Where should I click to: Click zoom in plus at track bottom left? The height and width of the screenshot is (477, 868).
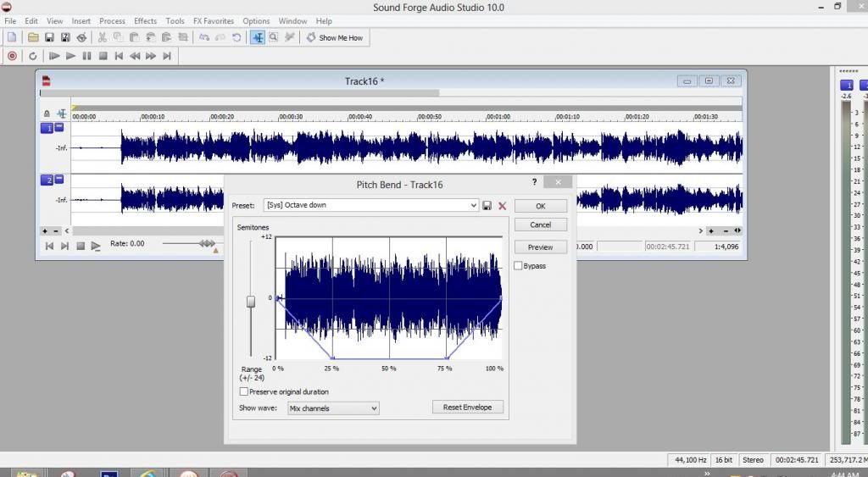tap(45, 230)
